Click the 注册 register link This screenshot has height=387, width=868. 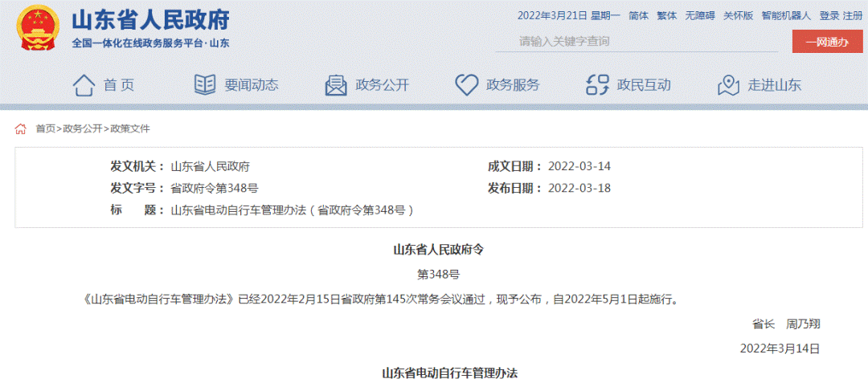click(x=853, y=15)
